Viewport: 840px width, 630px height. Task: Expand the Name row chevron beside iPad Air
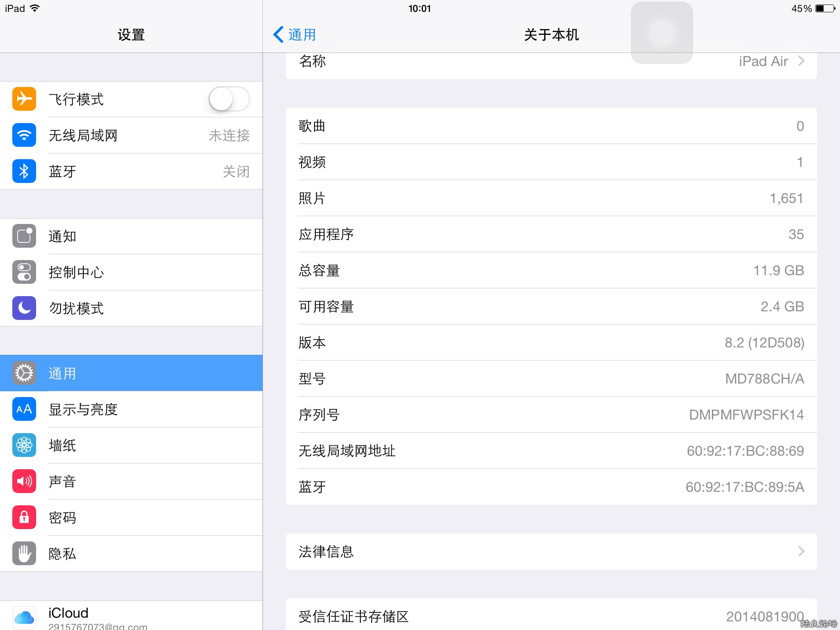(801, 61)
